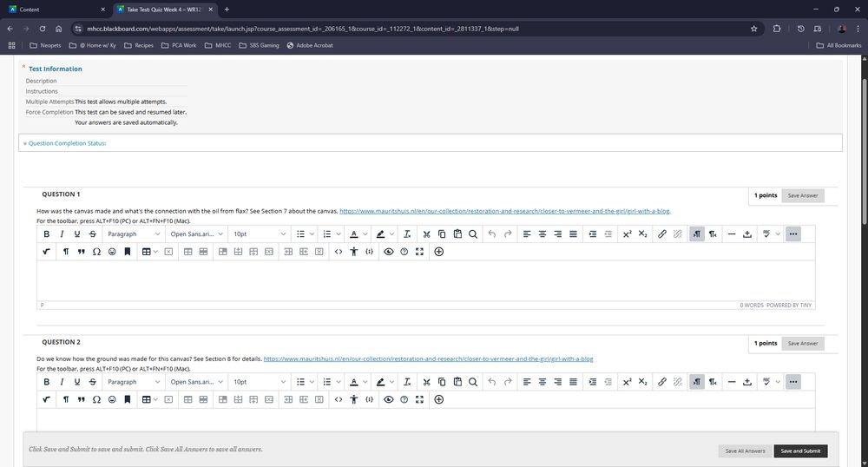Open 10pt font size dropdown in Question 2
The width and height of the screenshot is (868, 467).
click(x=259, y=382)
